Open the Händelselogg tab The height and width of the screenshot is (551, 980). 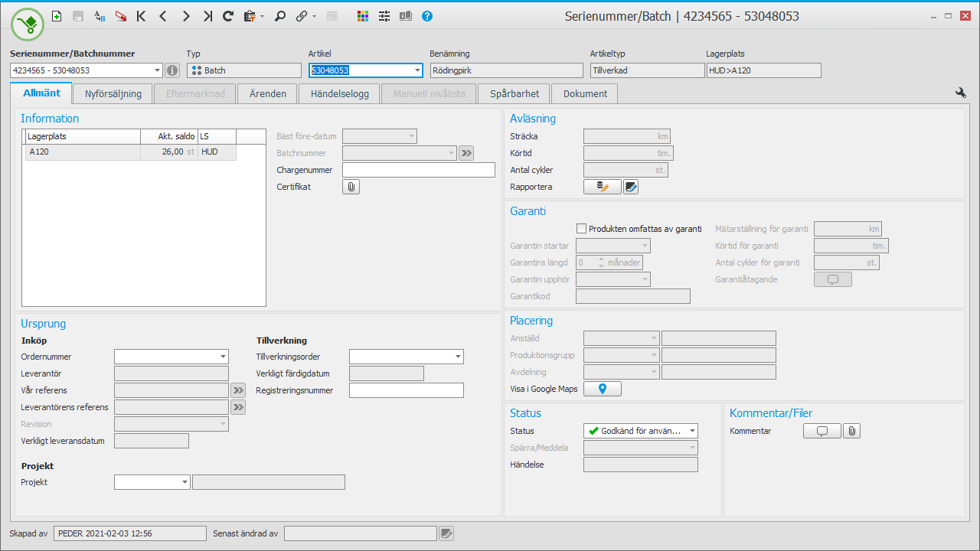pos(339,93)
